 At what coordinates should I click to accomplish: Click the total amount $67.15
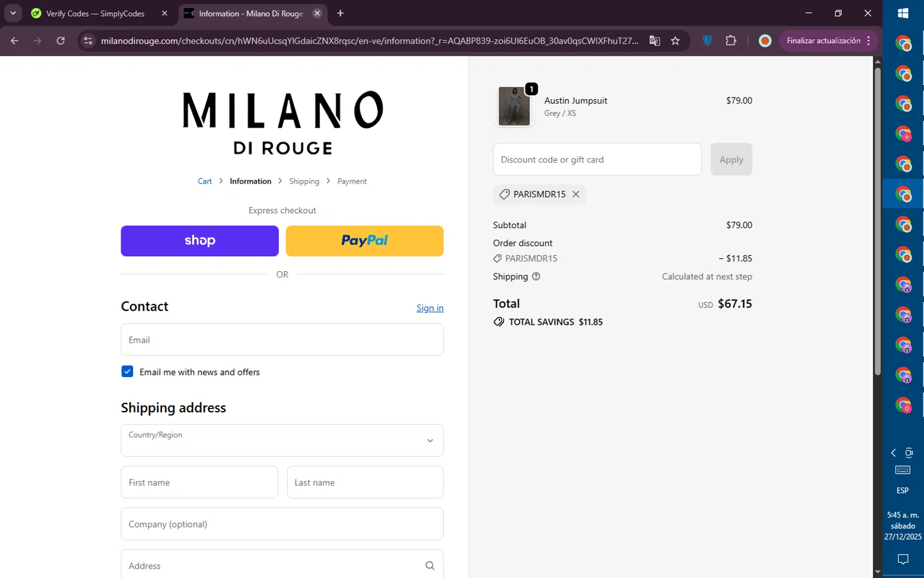[x=735, y=304]
